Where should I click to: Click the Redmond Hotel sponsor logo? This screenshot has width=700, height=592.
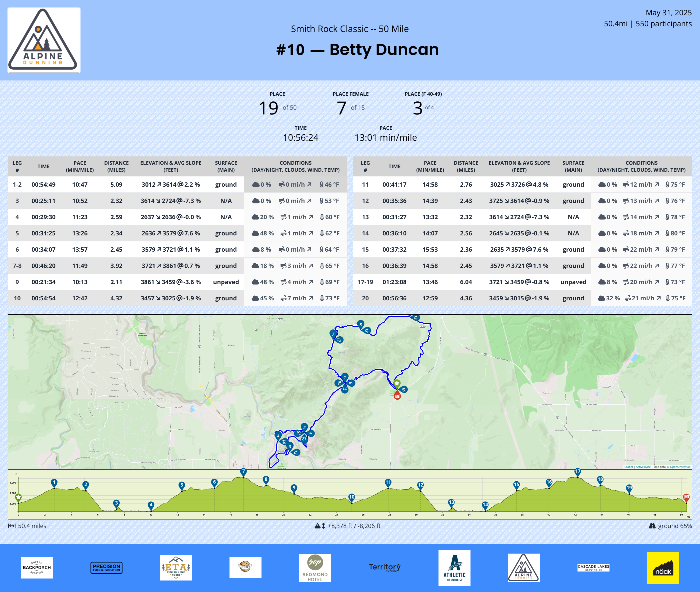(x=315, y=568)
